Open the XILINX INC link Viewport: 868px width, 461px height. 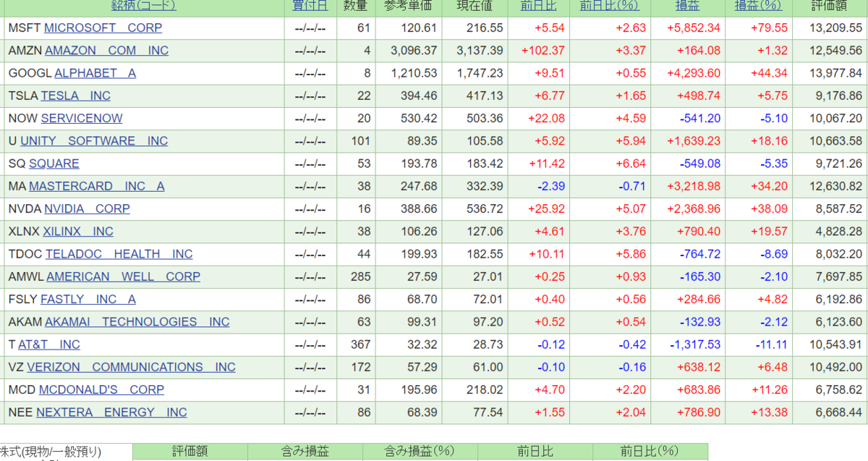(x=78, y=232)
